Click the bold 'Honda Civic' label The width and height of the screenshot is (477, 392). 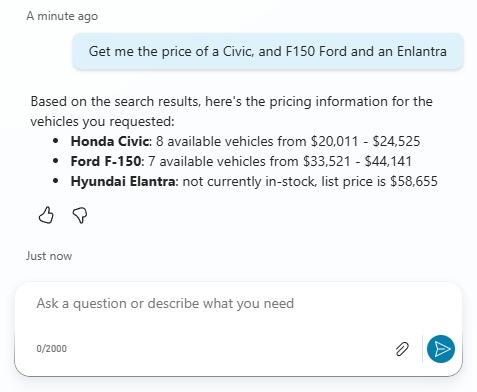point(110,141)
